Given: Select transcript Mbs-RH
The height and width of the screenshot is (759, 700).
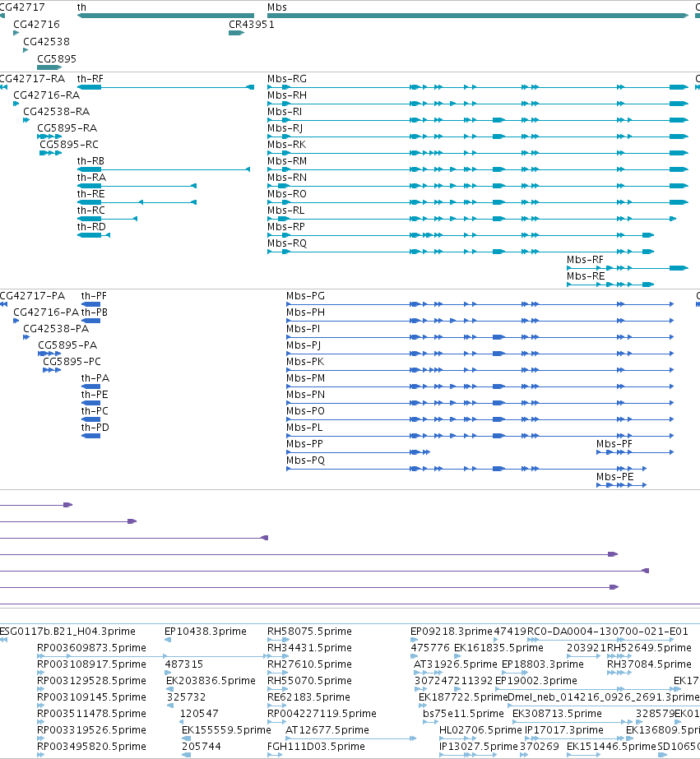Looking at the screenshot, I should pos(478,104).
